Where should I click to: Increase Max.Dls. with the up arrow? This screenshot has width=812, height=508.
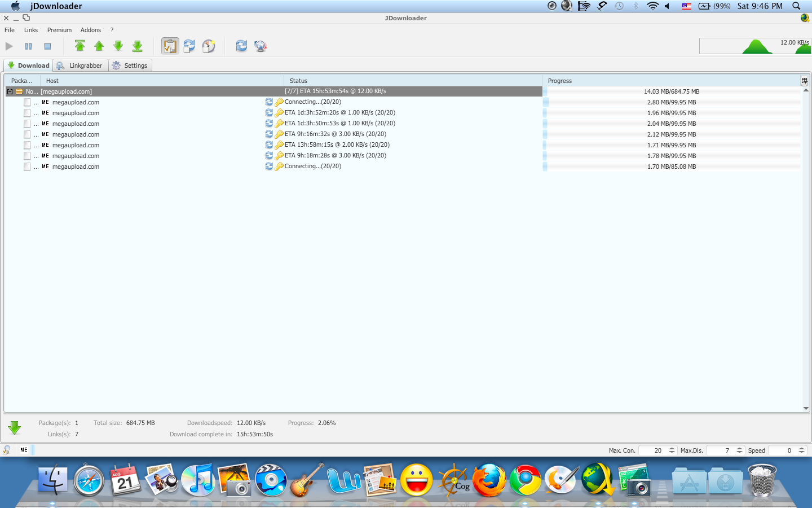pos(739,448)
